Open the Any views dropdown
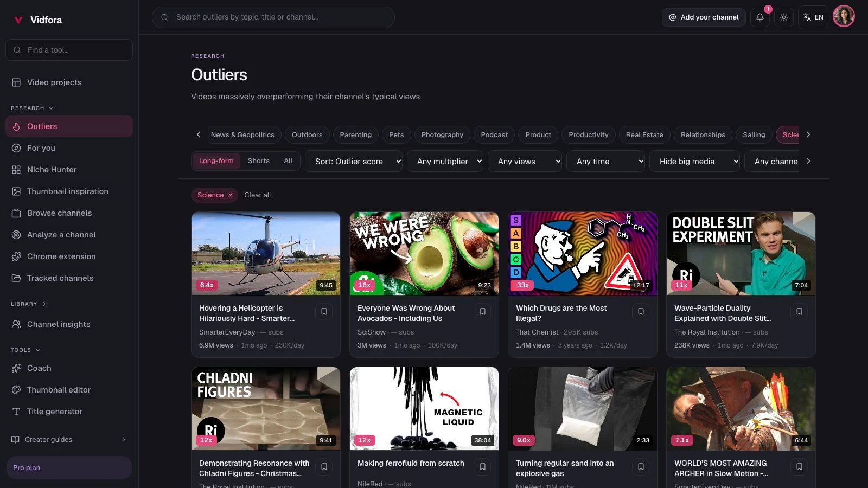Image resolution: width=868 pixels, height=488 pixels. pyautogui.click(x=525, y=162)
